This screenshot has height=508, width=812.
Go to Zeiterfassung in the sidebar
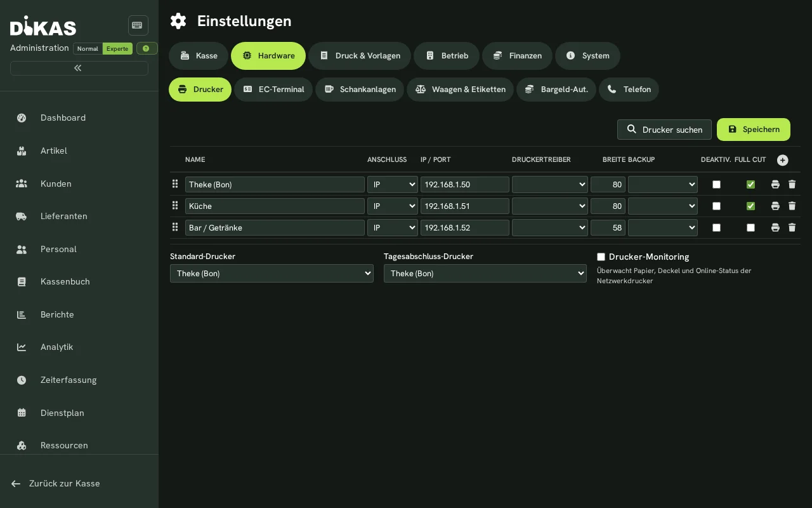pos(79,380)
